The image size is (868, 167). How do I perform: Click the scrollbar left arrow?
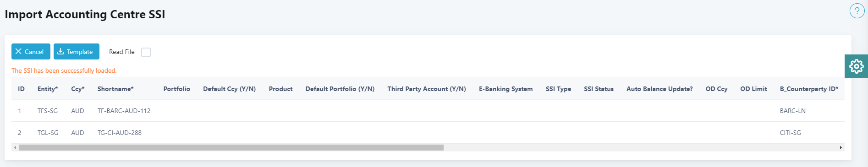(15, 148)
